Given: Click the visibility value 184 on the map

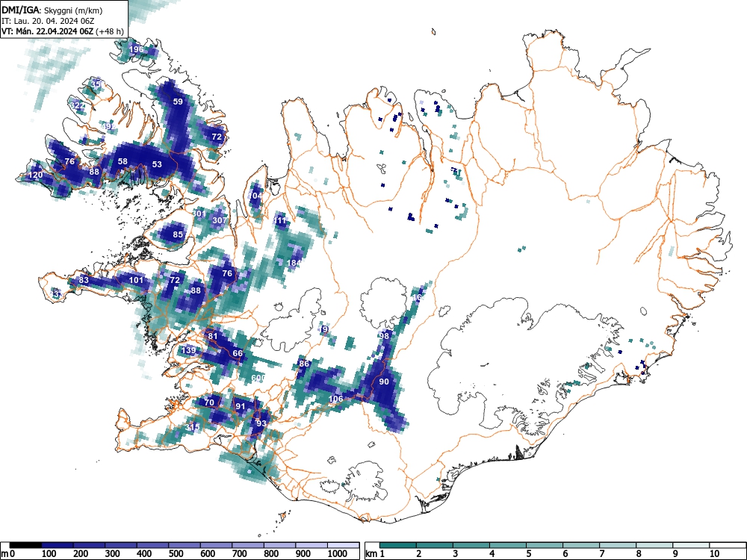Looking at the screenshot, I should coord(294,263).
